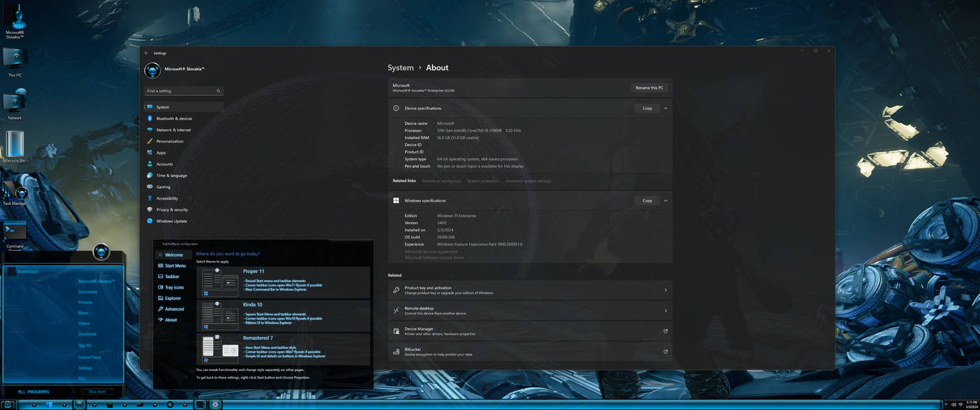This screenshot has height=410, width=980.
Task: Select Tray icons tab in StartAllBack
Action: (x=174, y=287)
